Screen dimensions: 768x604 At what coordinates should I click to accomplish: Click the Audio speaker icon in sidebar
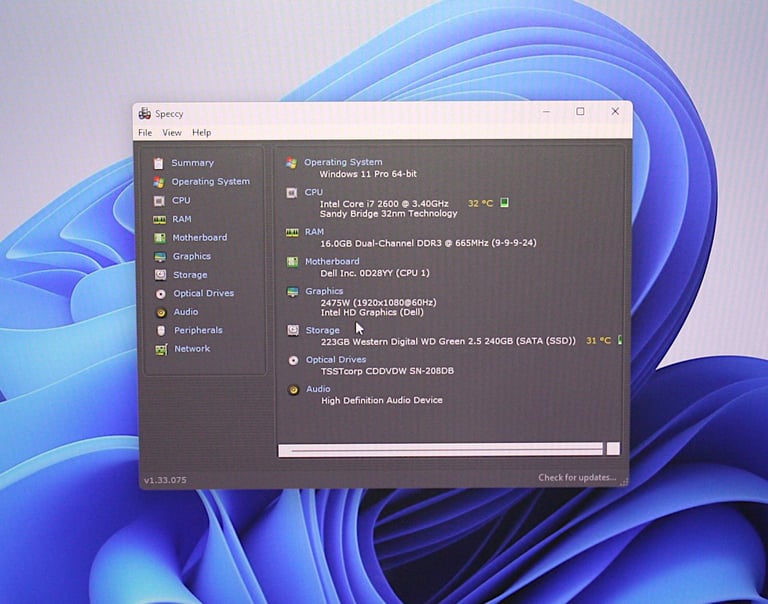click(x=161, y=313)
